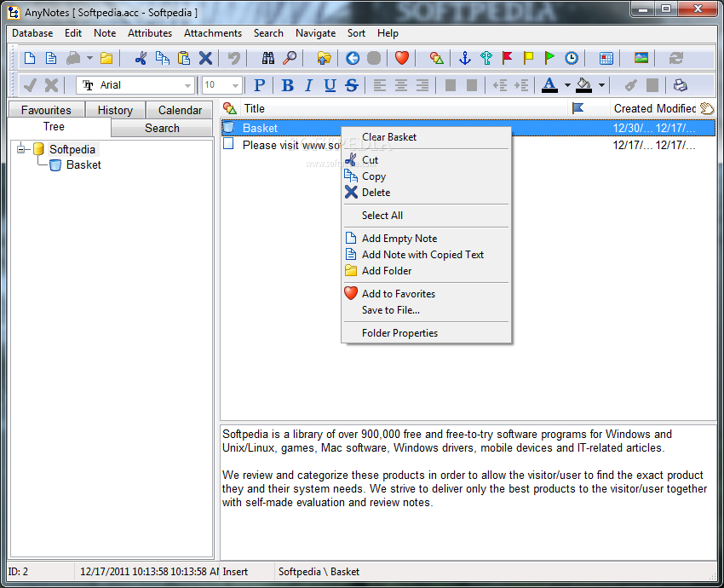This screenshot has height=588, width=724.
Task: Collapse the Softpedia tree node
Action: (20, 149)
